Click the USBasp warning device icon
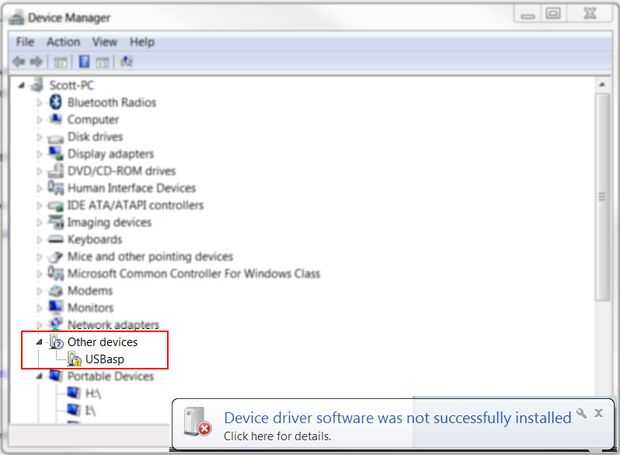Screen dimensions: 620x455 click(74, 359)
